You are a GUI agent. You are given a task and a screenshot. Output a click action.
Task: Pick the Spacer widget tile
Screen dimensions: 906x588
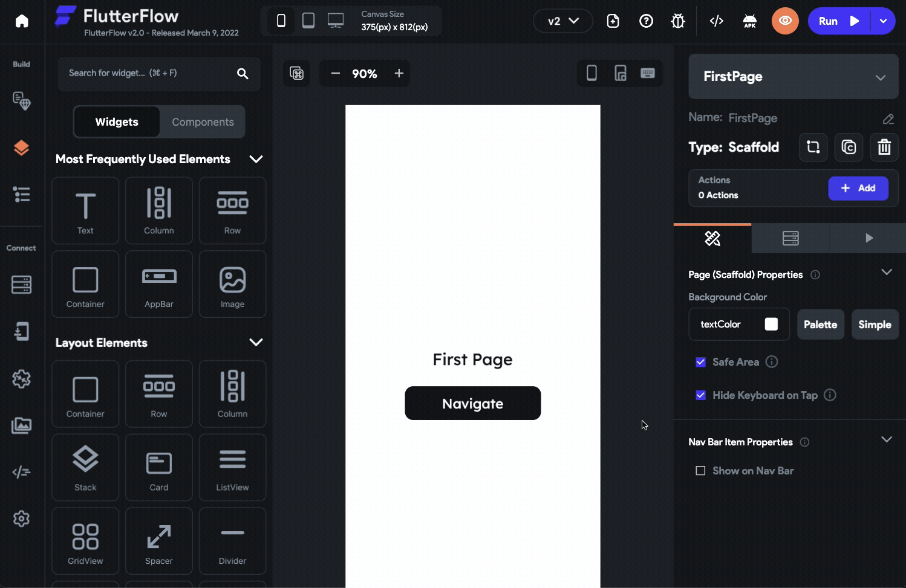pyautogui.click(x=159, y=541)
